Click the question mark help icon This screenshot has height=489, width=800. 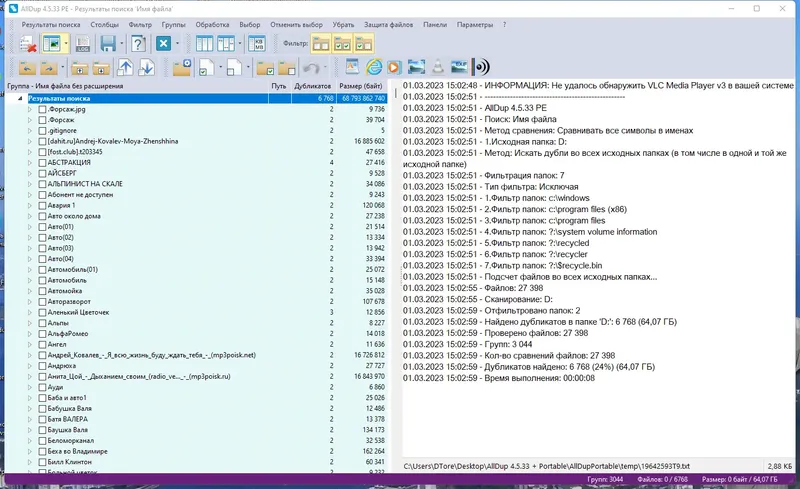(138, 44)
